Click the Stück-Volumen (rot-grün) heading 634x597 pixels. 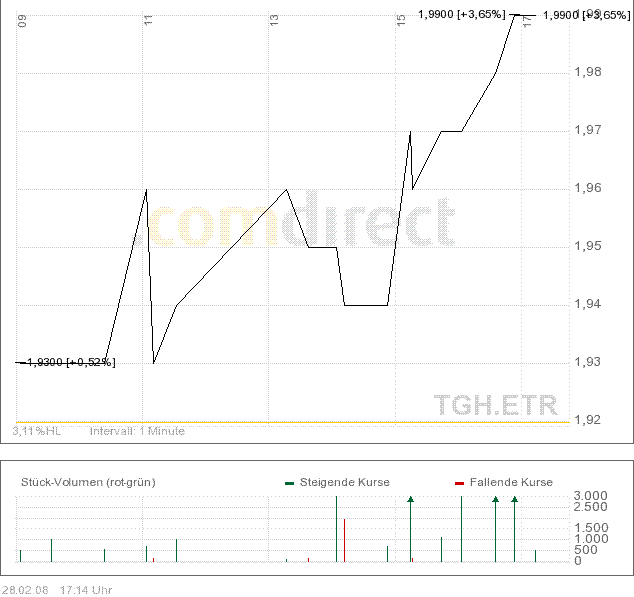click(x=88, y=482)
